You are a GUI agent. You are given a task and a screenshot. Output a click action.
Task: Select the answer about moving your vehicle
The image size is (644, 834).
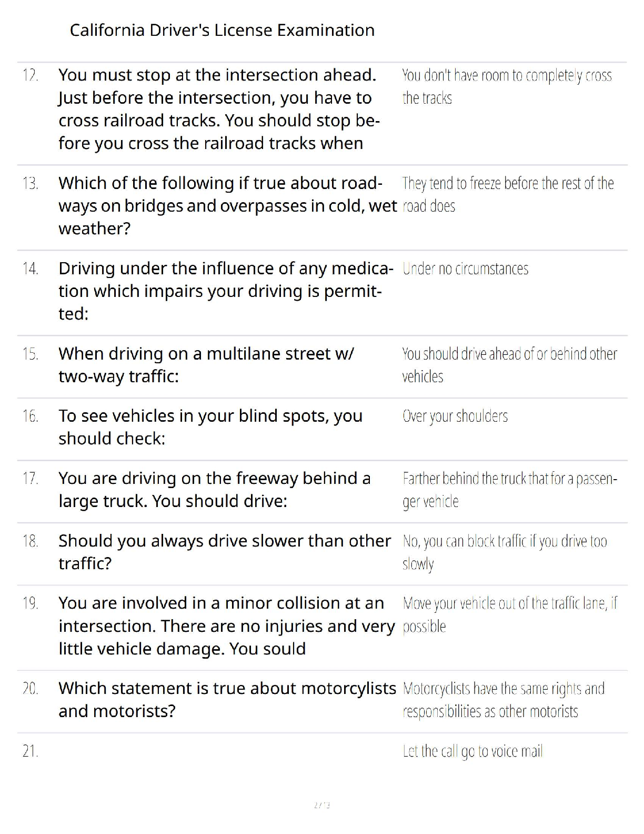click(509, 614)
